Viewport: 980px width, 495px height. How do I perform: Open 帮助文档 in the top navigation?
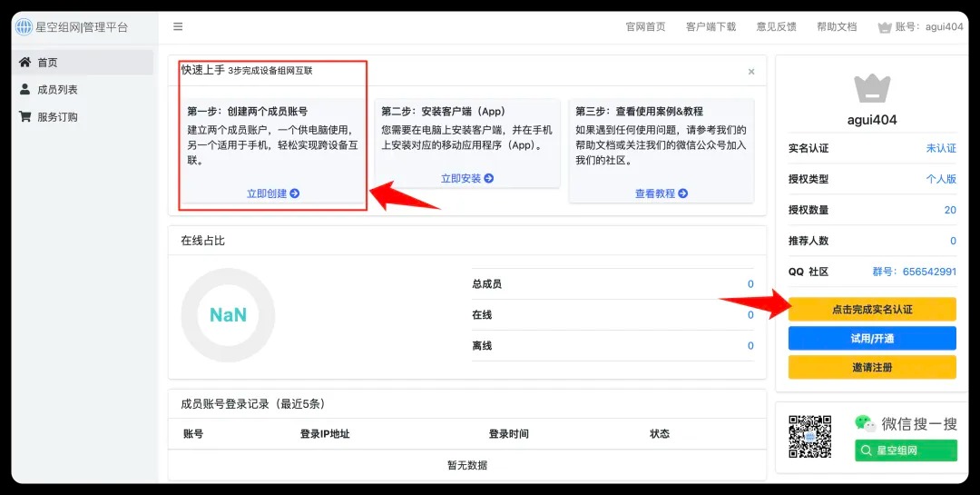[x=836, y=27]
